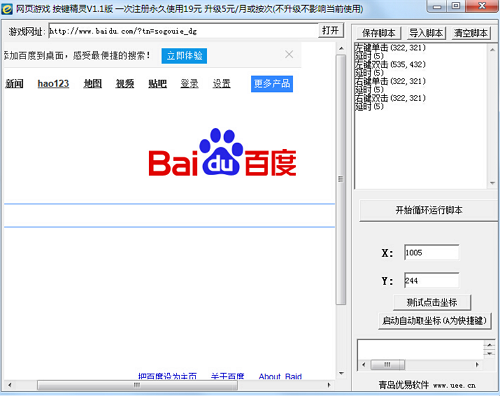500x396 pixels.
Task: Click the X coordinate input field
Action: [x=431, y=252]
